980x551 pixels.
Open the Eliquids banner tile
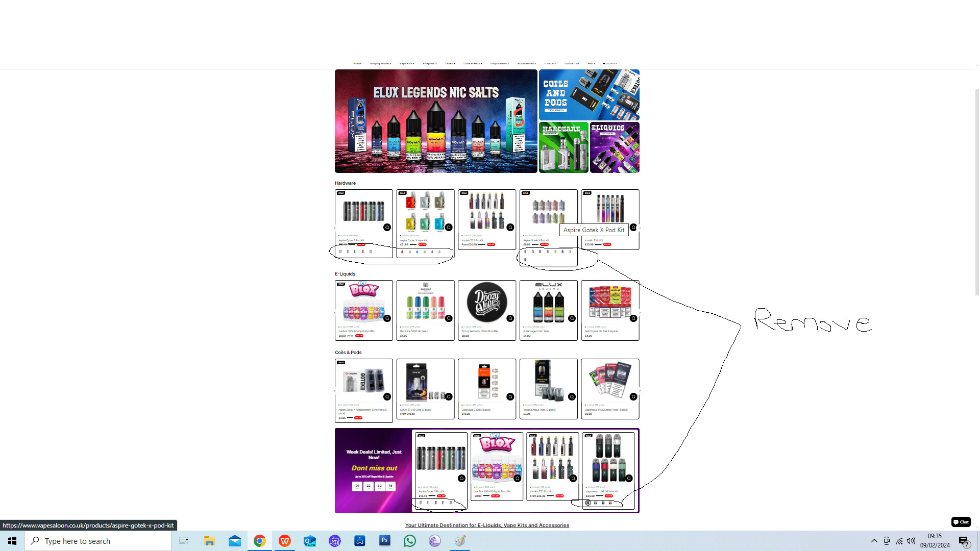pos(615,147)
